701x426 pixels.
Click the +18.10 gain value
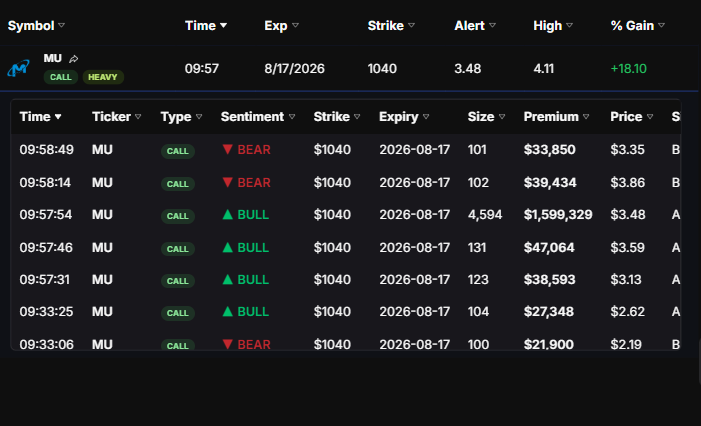tap(629, 68)
